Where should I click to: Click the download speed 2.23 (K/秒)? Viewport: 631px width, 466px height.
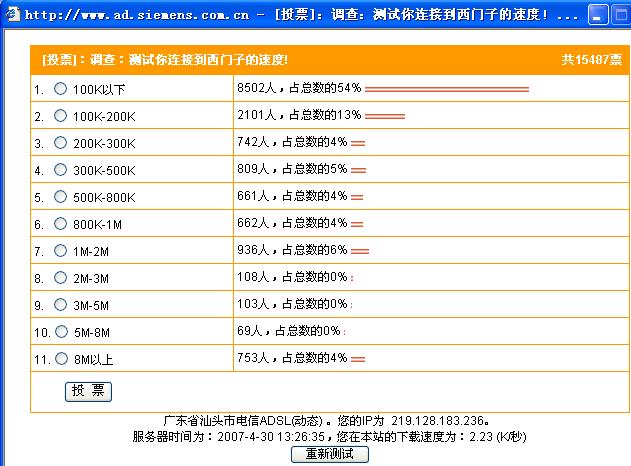coord(498,437)
